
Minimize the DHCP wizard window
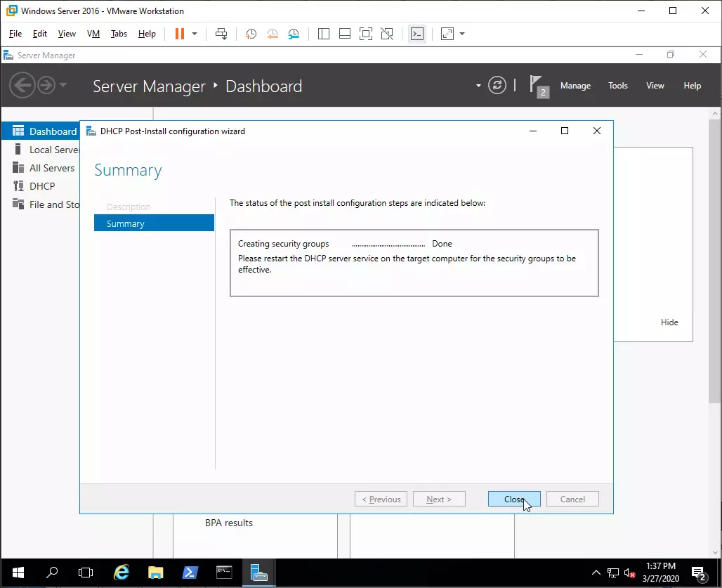tap(533, 131)
